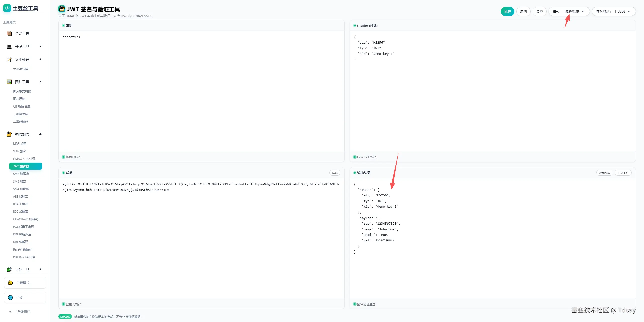Switch language via 中文 button
This screenshot has width=644, height=322.
point(25,298)
